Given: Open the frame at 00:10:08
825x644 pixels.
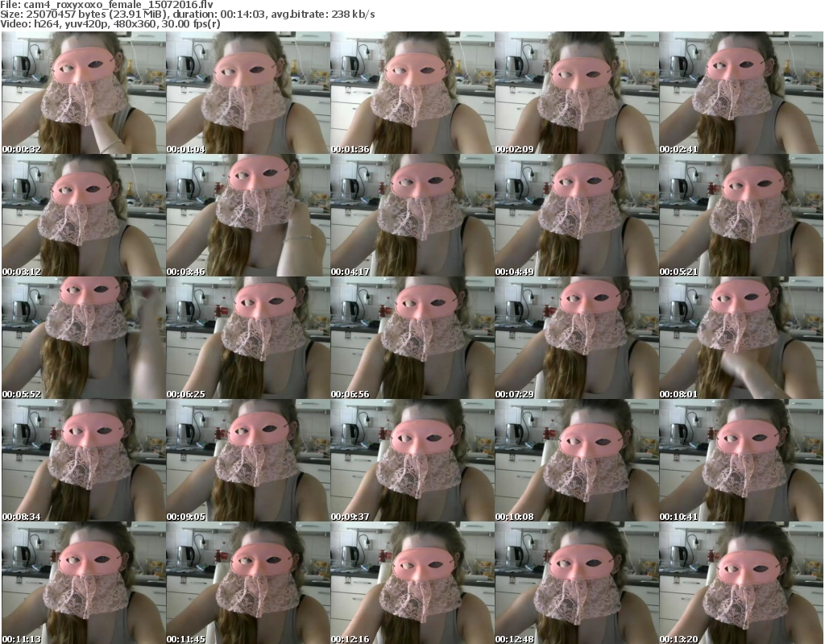Looking at the screenshot, I should [x=577, y=461].
